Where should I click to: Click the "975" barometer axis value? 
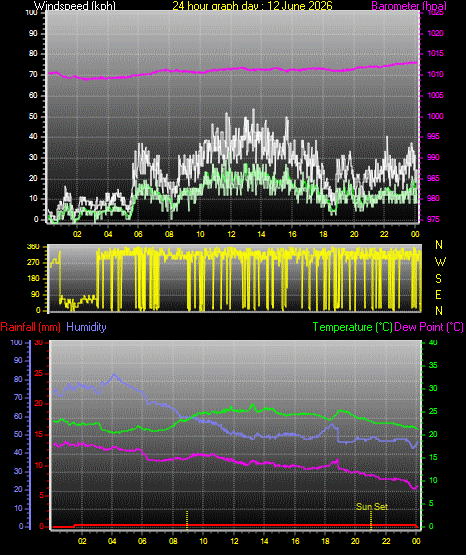(433, 219)
